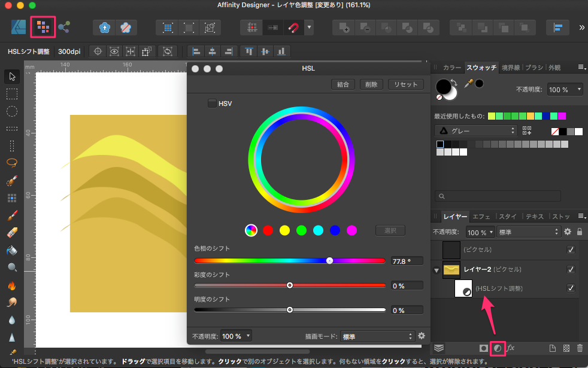The image size is (588, 368).
Task: Switch to the Pixel persona icon
Action: click(42, 27)
